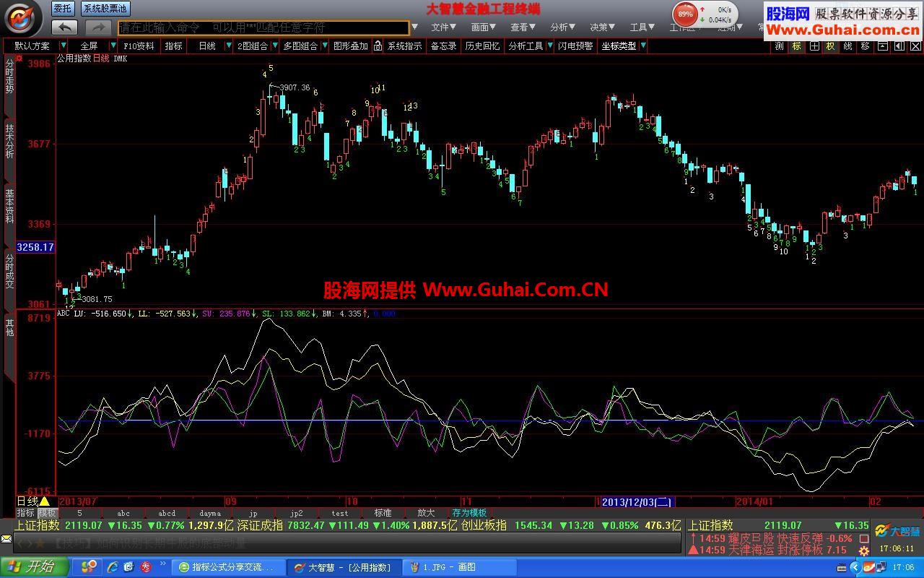Image resolution: width=924 pixels, height=578 pixels.
Task: Open the 分析 menu
Action: tap(562, 27)
